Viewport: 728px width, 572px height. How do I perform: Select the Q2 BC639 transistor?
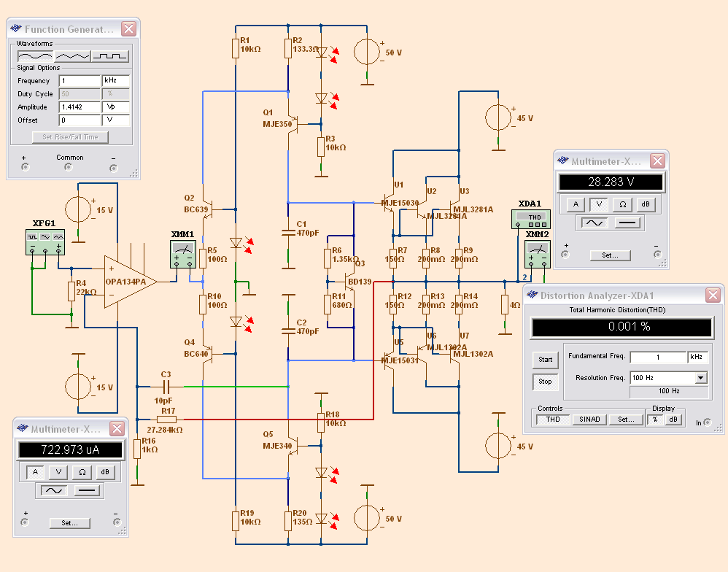tap(208, 209)
